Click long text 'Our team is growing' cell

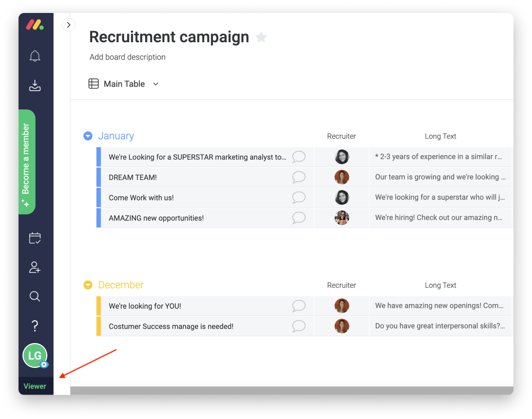pyautogui.click(x=440, y=177)
